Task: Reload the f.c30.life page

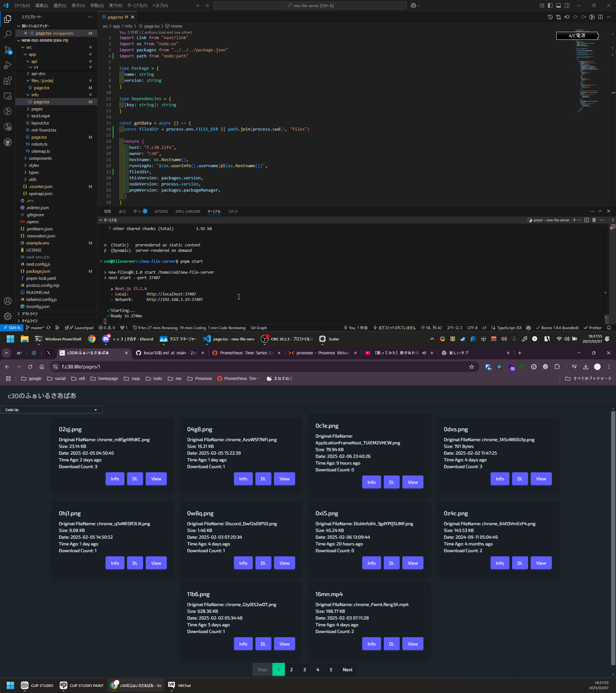Action: click(x=30, y=366)
